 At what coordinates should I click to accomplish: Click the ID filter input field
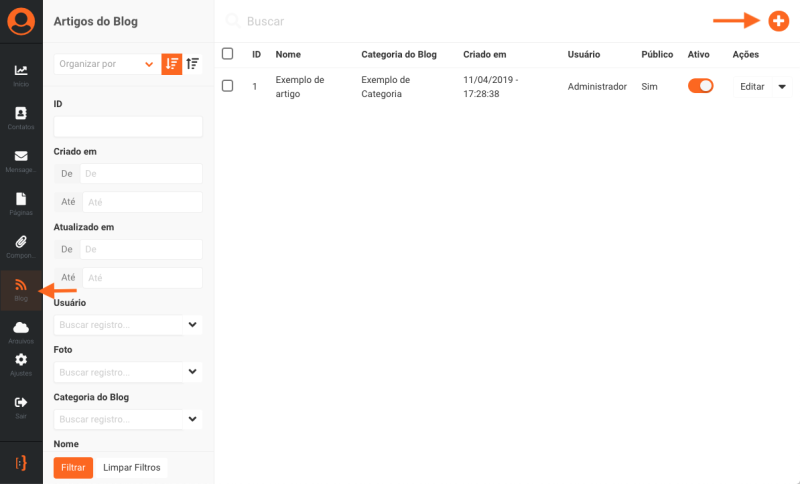(128, 126)
